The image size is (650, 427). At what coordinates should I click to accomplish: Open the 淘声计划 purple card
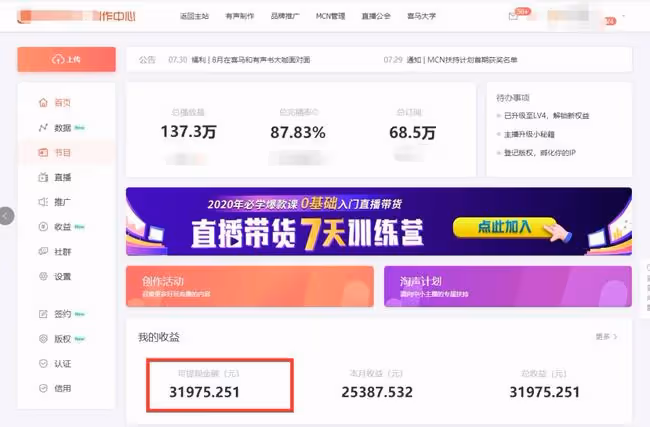(x=508, y=286)
